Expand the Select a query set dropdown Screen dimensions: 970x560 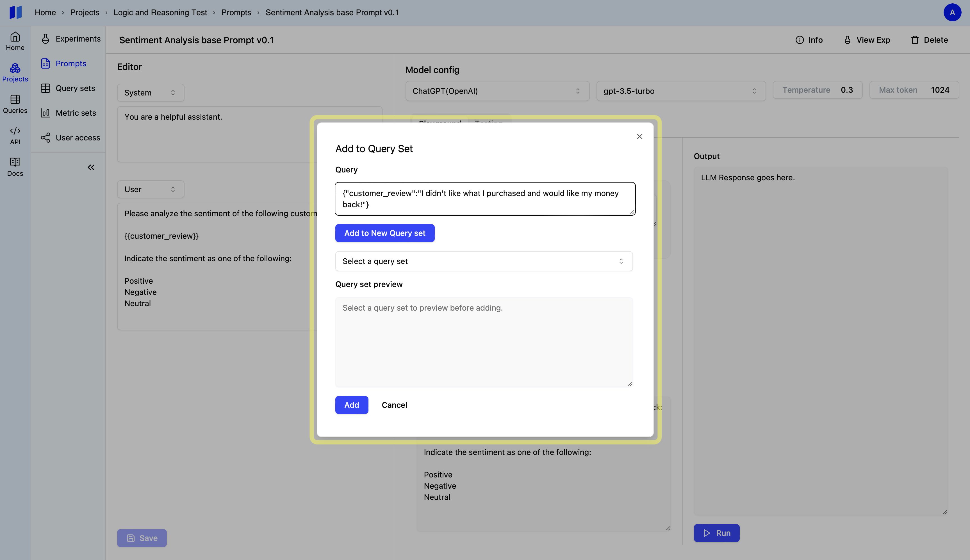(484, 261)
